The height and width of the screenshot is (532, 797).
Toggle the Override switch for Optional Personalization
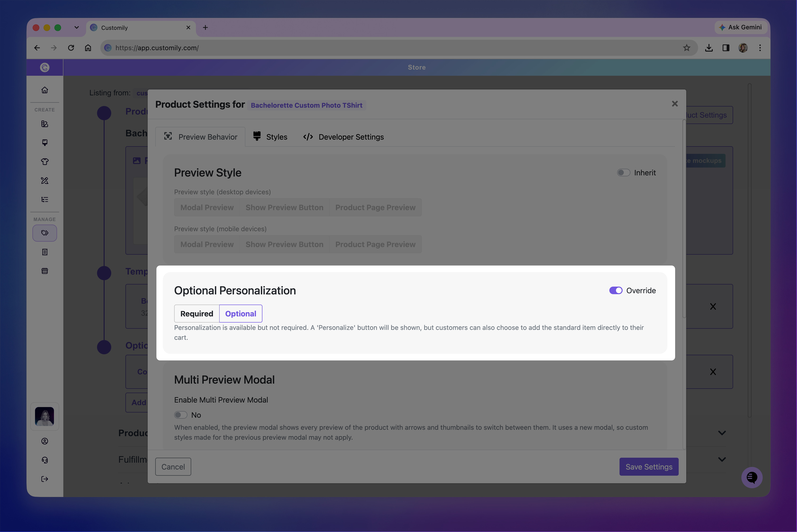(x=616, y=290)
